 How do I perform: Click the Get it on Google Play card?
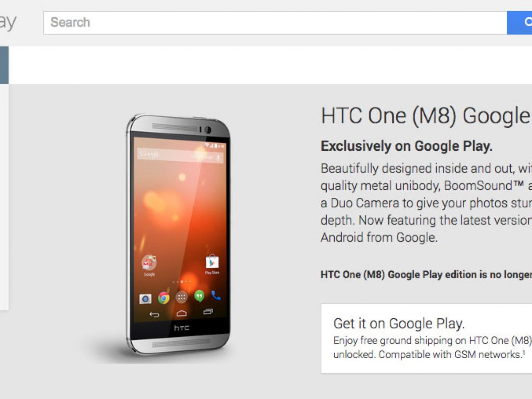(x=426, y=339)
